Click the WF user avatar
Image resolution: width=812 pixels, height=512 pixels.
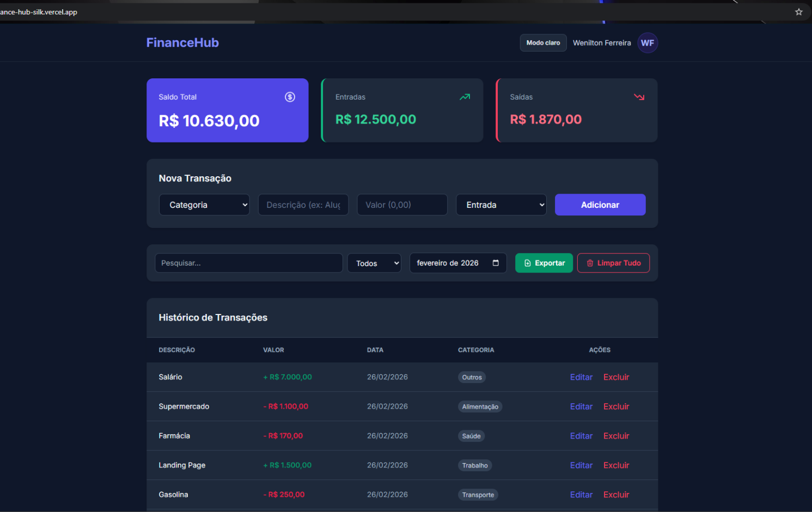647,43
